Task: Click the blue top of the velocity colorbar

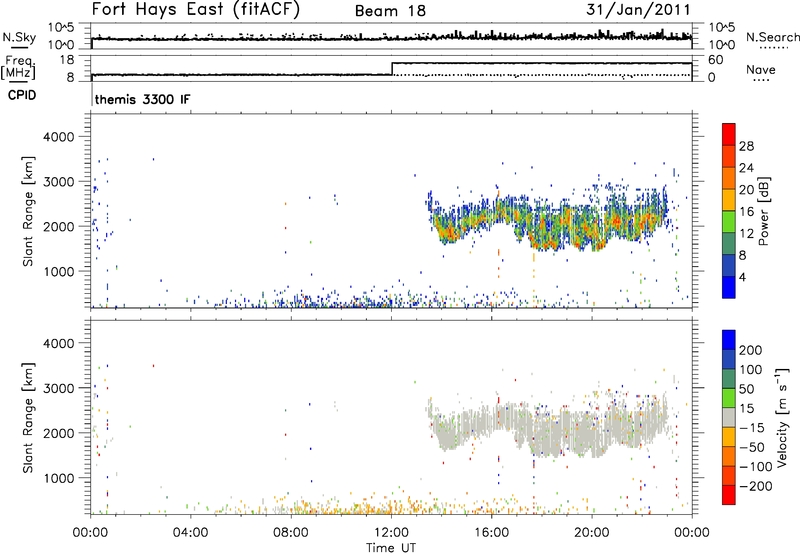Action: pos(729,340)
